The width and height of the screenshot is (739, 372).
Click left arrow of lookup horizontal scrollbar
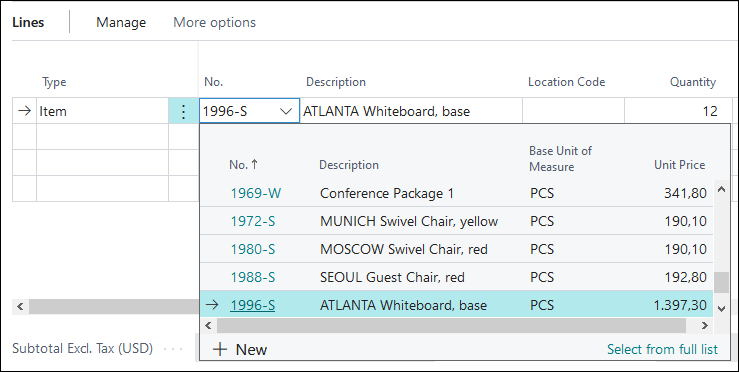[x=208, y=325]
